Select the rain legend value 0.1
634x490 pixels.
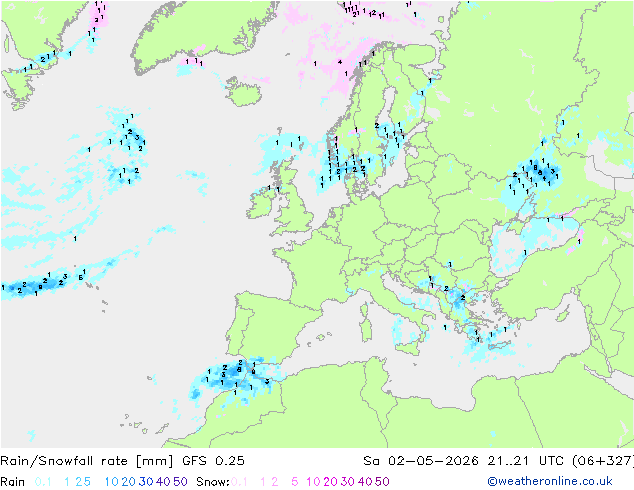pos(43,482)
